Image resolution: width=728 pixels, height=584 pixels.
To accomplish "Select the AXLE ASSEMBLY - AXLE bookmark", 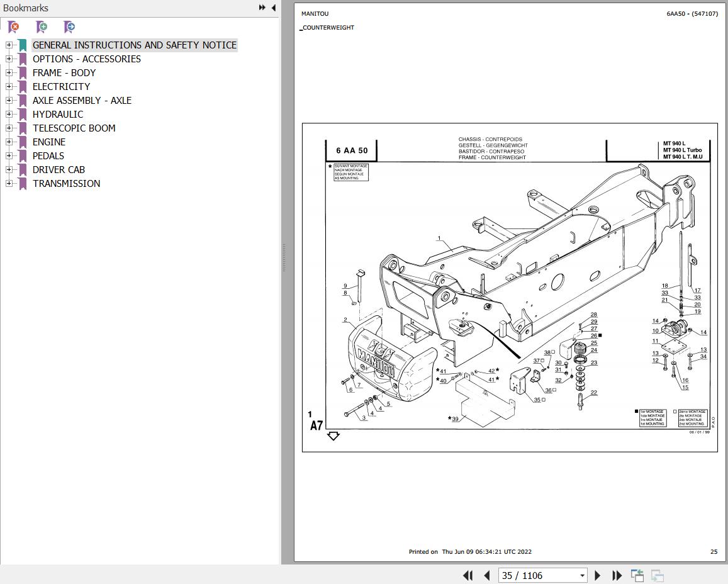I will [82, 101].
